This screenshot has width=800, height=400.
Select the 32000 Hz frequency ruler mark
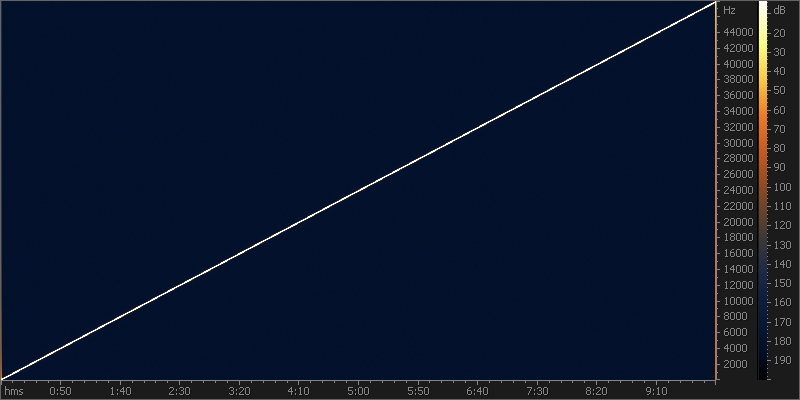[737, 127]
